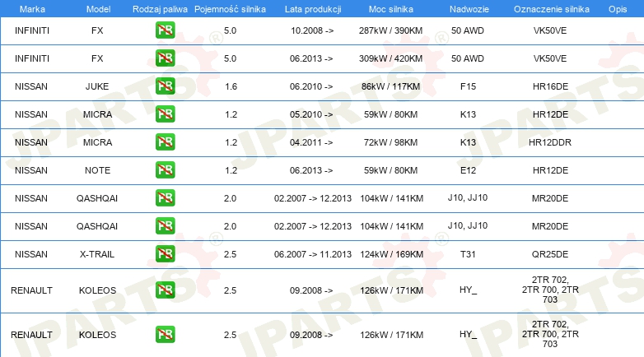Select the fuel type icon in the NISSAN NOTE row

[x=165, y=170]
